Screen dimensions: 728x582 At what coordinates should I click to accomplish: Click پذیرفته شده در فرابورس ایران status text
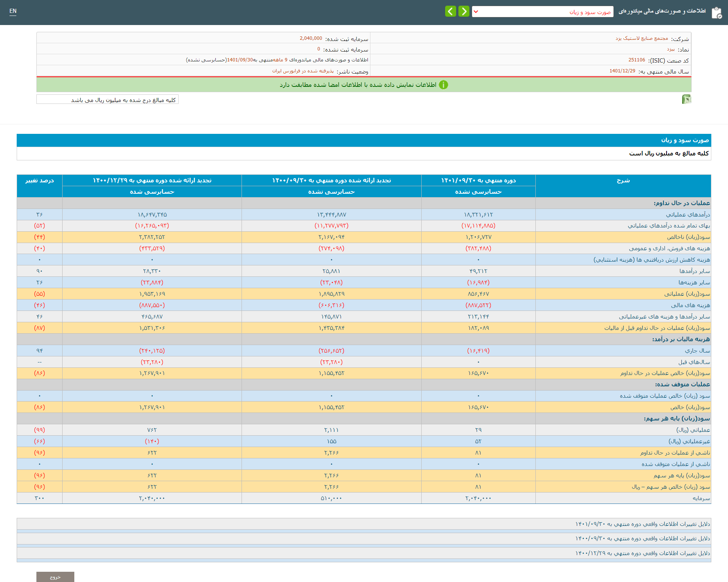point(303,71)
